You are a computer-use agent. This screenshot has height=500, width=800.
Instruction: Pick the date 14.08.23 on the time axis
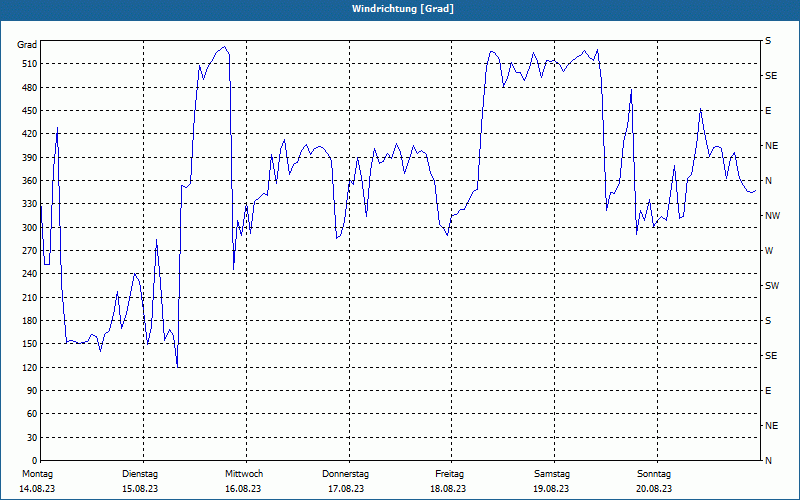(37, 489)
